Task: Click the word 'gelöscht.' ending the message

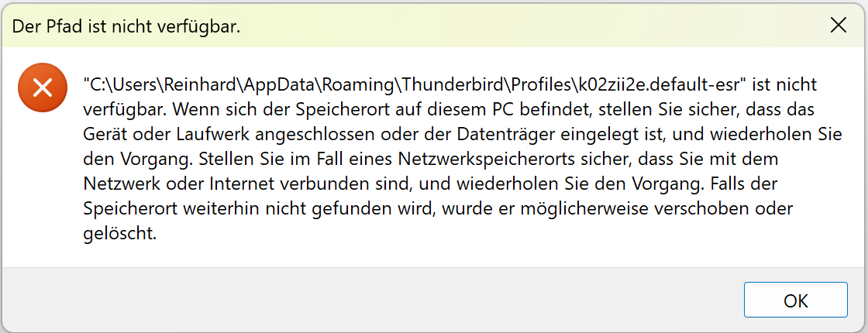Action: (120, 233)
